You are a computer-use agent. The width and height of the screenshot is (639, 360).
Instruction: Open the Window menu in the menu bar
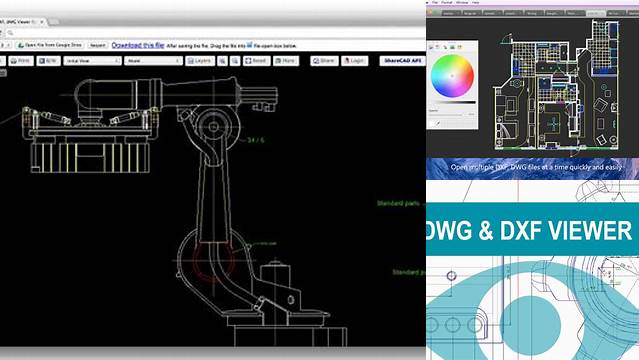(462, 2)
